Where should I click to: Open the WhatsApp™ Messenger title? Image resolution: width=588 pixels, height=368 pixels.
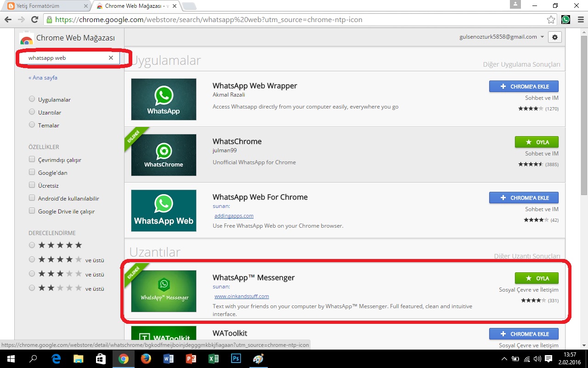(254, 278)
